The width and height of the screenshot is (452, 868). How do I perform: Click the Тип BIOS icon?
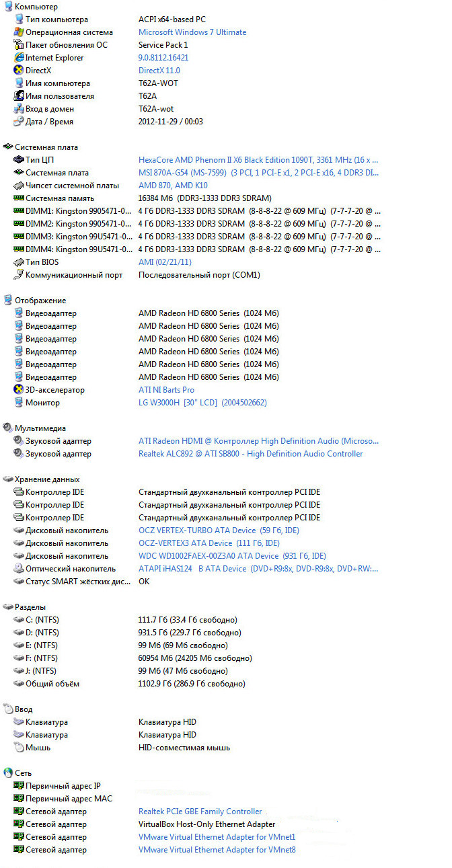(x=19, y=262)
